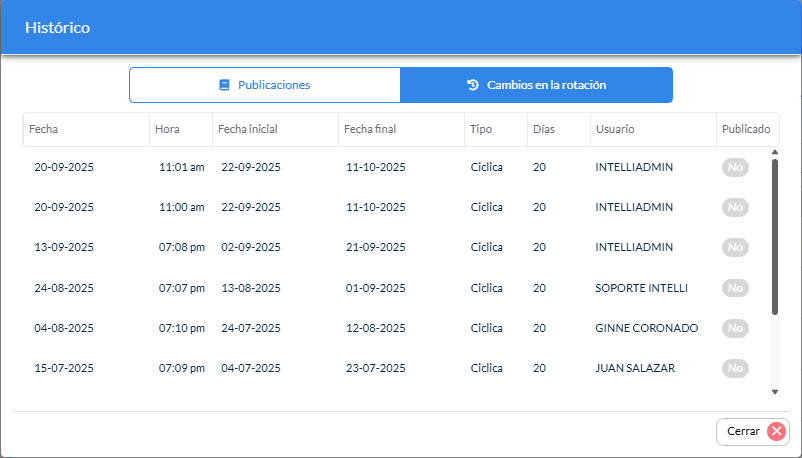The image size is (802, 458).
Task: Click the Fecha final column header
Action: coord(370,129)
